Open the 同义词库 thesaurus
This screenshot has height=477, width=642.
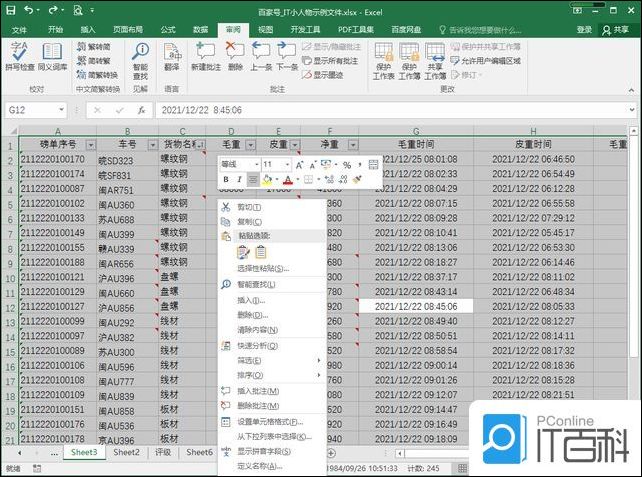(x=52, y=56)
